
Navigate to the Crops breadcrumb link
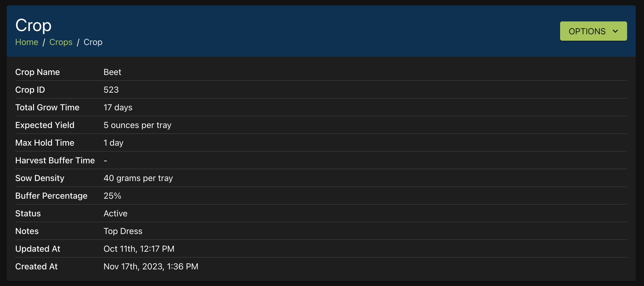(61, 42)
